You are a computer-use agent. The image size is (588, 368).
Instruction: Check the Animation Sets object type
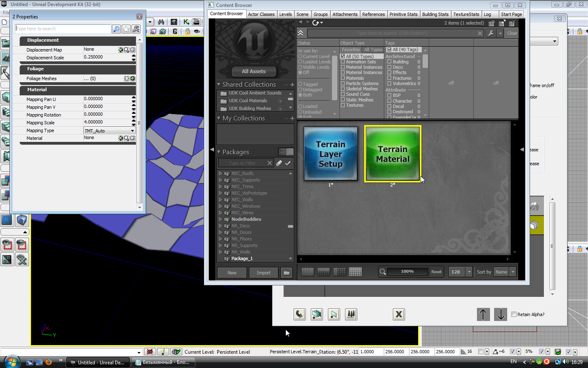[x=343, y=62]
